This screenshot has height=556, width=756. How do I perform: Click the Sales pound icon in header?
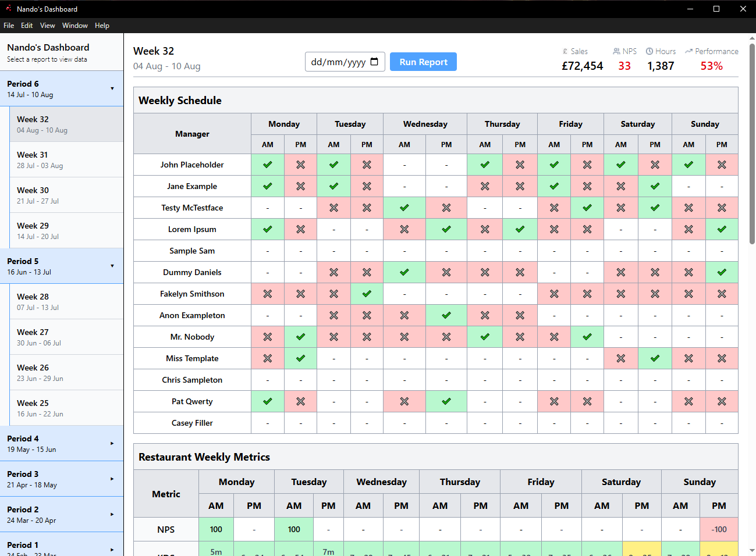[x=565, y=52]
